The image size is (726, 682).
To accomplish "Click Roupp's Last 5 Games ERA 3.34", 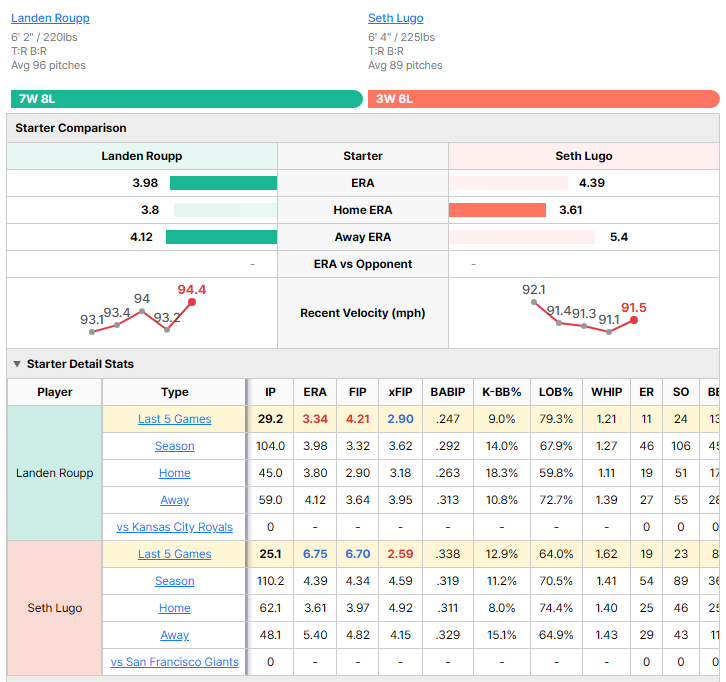I will [315, 419].
